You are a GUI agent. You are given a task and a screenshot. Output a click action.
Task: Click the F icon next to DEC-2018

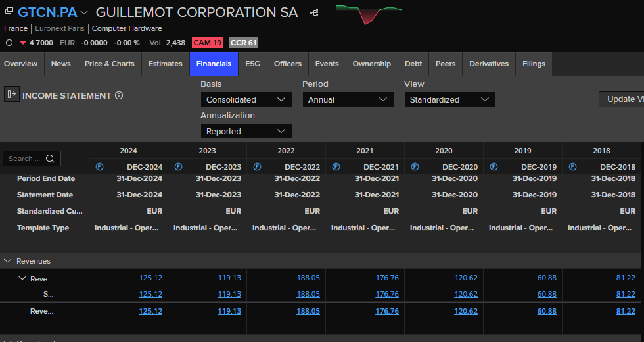click(572, 167)
